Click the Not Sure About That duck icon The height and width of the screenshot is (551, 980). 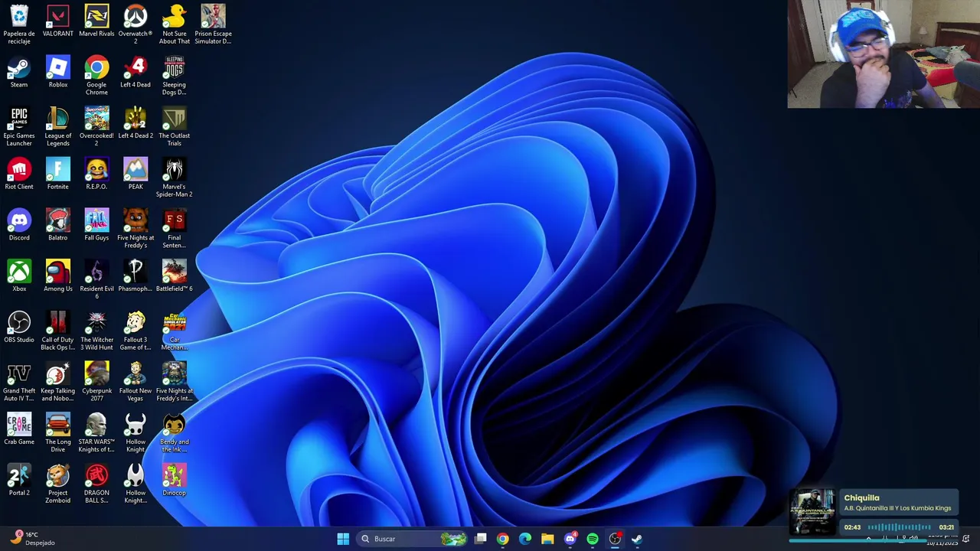(175, 24)
